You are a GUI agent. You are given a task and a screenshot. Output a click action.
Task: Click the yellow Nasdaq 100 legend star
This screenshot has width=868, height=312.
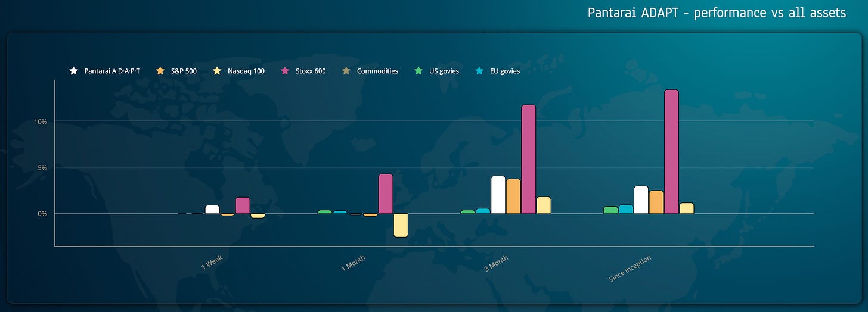coord(217,71)
